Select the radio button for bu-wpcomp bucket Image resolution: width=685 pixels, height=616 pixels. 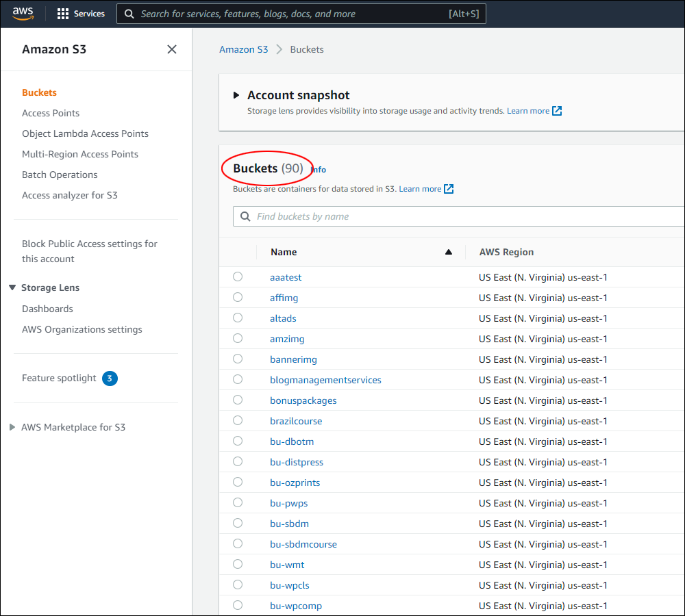click(238, 605)
